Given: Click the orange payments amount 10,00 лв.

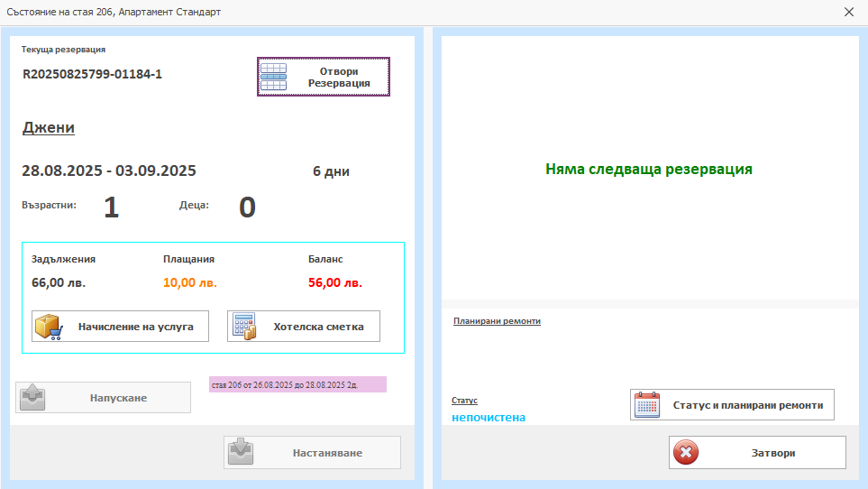Looking at the screenshot, I should [x=189, y=282].
